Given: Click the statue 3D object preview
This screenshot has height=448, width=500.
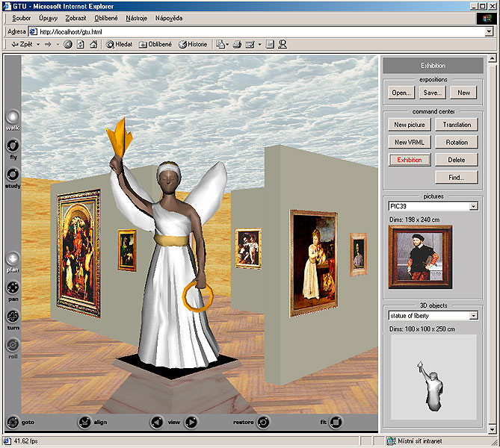Looking at the screenshot, I should click(433, 377).
